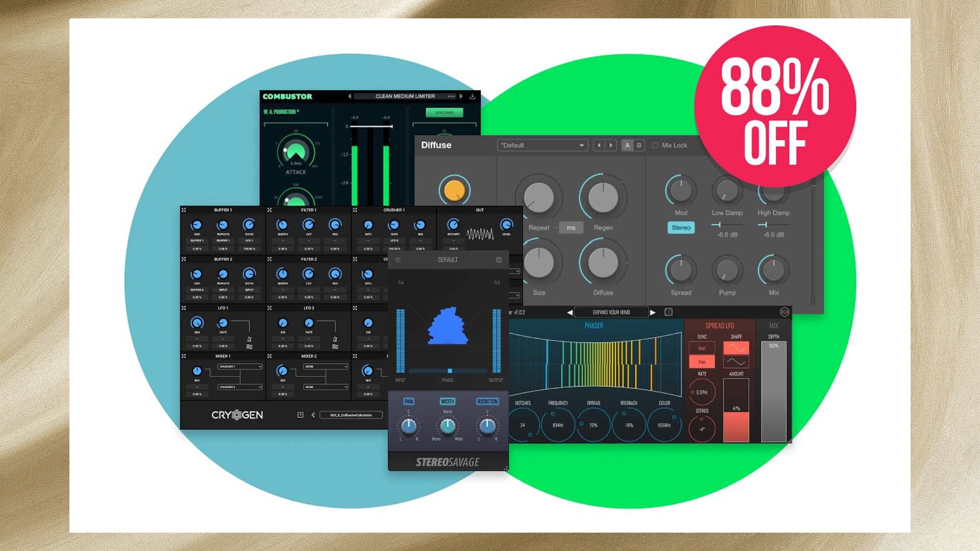Select the B state in Diffuse
The width and height of the screenshot is (980, 551).
click(x=639, y=145)
